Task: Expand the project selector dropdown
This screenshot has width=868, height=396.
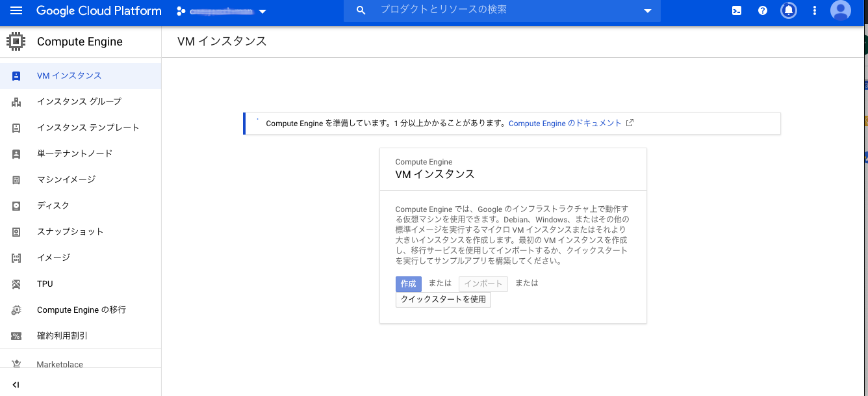Action: point(262,11)
